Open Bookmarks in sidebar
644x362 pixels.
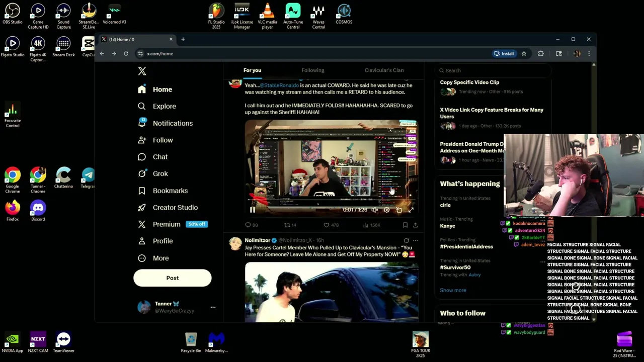(163, 191)
